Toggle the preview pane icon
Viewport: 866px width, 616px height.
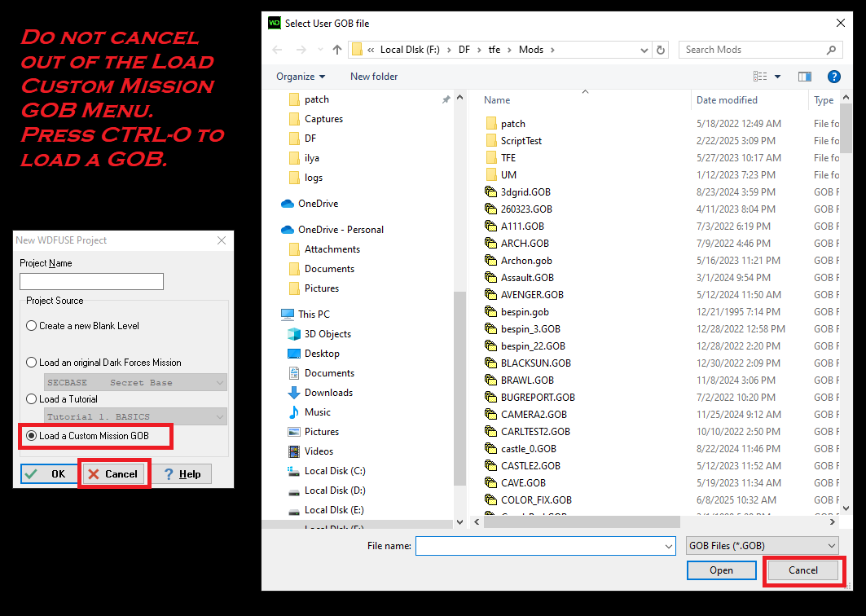point(805,77)
